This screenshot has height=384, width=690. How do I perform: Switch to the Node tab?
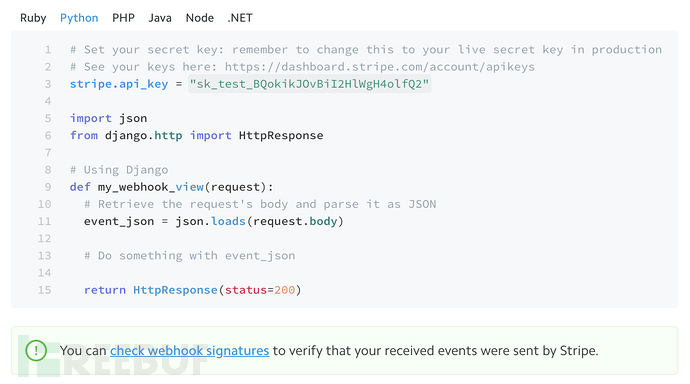pyautogui.click(x=199, y=18)
